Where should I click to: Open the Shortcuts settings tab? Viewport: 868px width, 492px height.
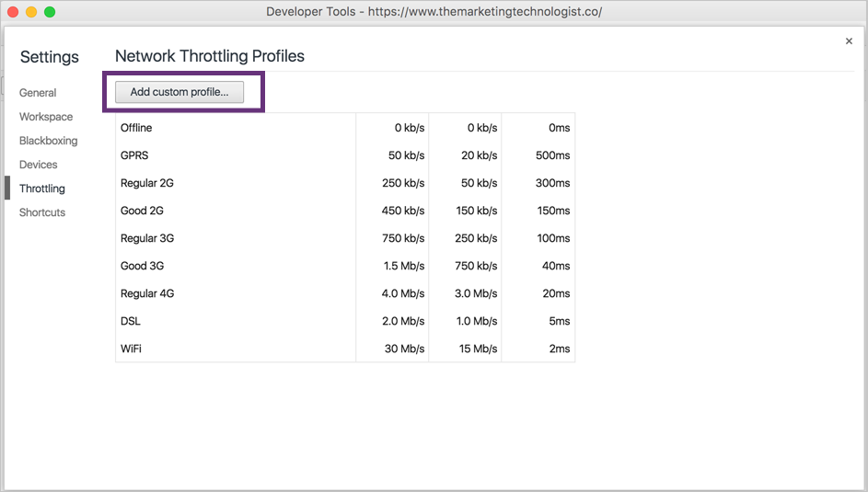pyautogui.click(x=42, y=212)
